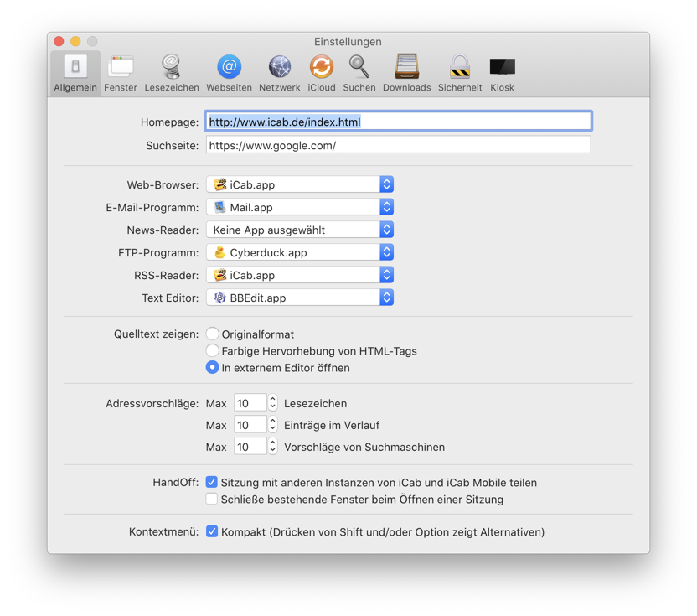Show the Webseiten settings
The width and height of the screenshot is (697, 616).
[x=229, y=74]
